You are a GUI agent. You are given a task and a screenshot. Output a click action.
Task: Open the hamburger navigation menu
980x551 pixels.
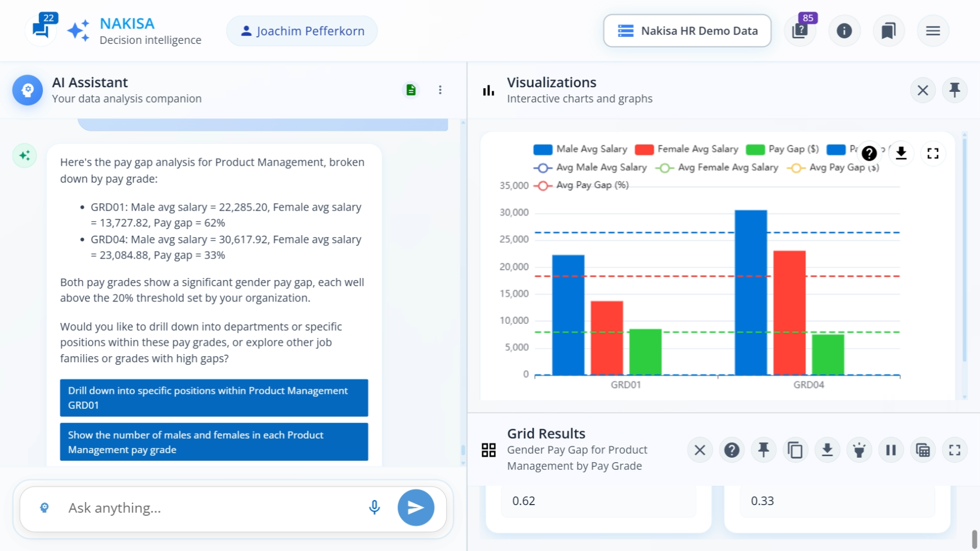pos(933,31)
